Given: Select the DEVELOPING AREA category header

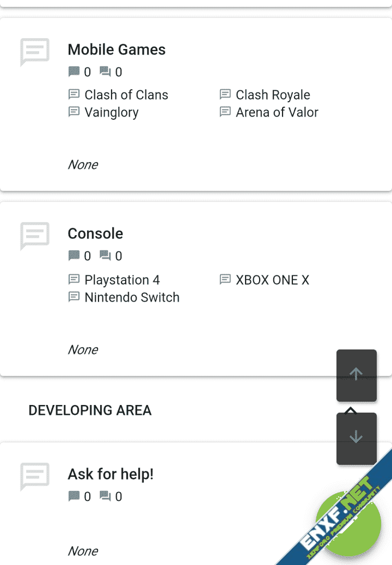Looking at the screenshot, I should coord(90,410).
